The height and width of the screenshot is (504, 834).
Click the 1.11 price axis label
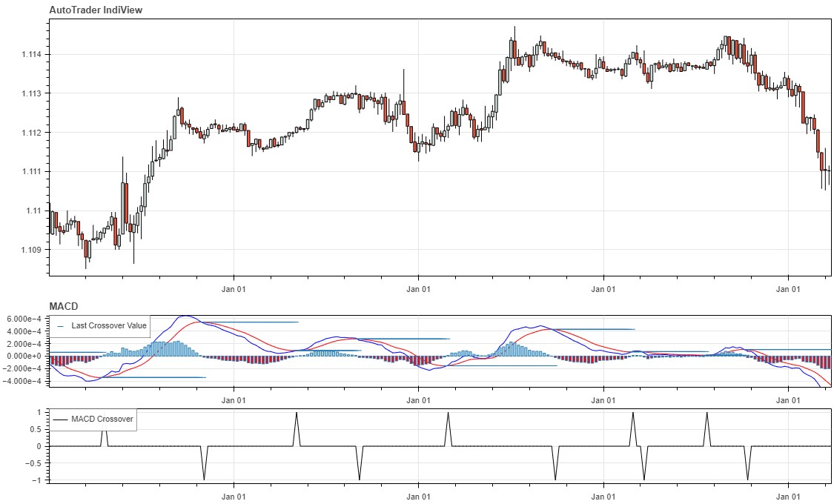(34, 210)
